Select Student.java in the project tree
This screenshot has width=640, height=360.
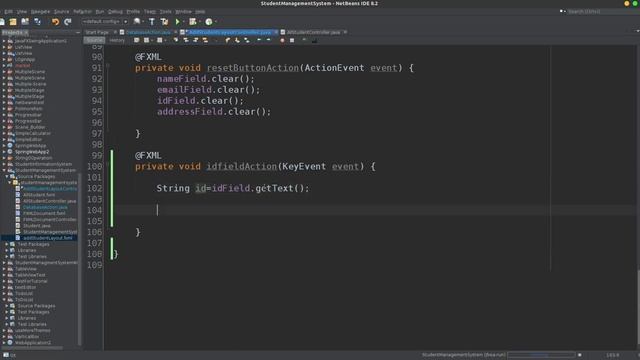[x=36, y=225]
